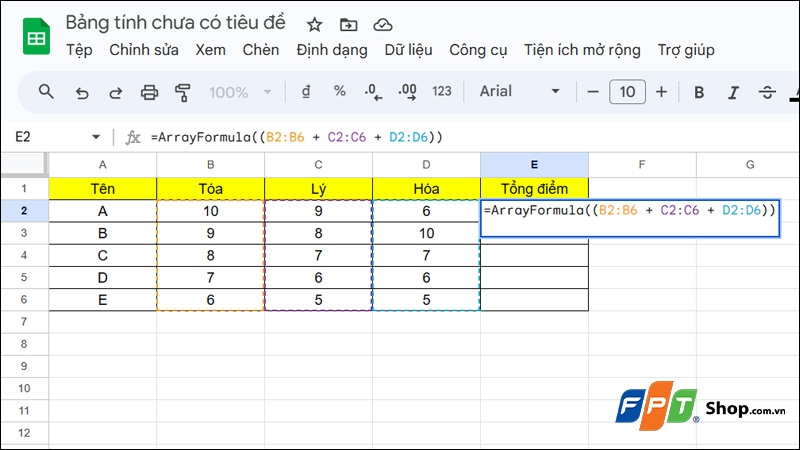Click the formula editing box in E2
The height and width of the screenshot is (450, 800).
click(630, 218)
